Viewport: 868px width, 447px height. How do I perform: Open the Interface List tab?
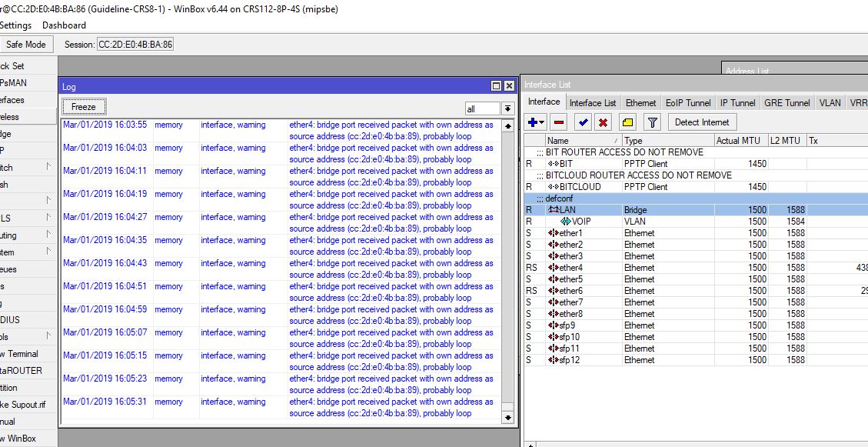(x=592, y=103)
